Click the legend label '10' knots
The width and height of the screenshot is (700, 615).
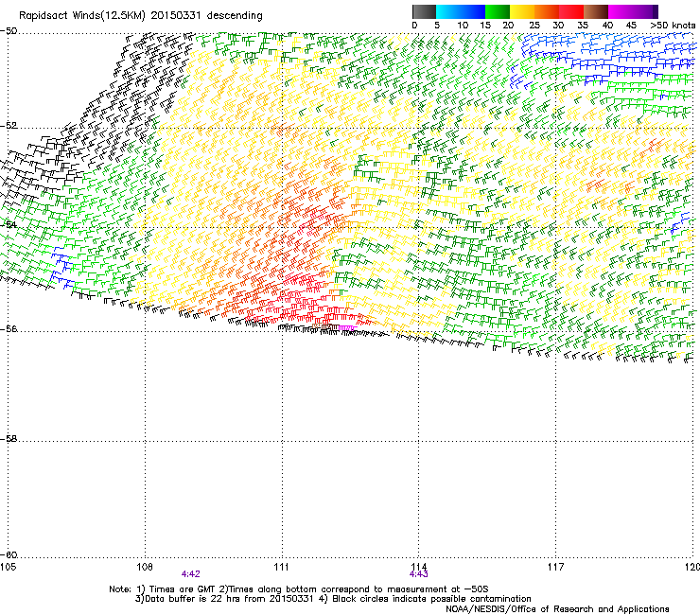tap(463, 26)
